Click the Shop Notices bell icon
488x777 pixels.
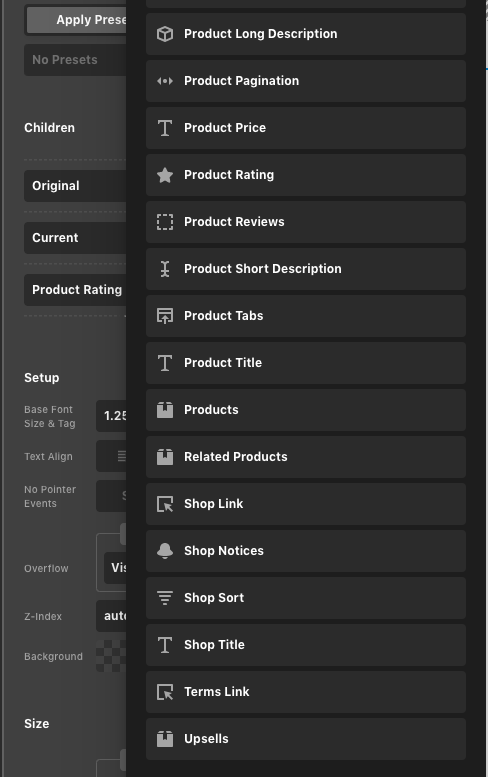coord(165,551)
